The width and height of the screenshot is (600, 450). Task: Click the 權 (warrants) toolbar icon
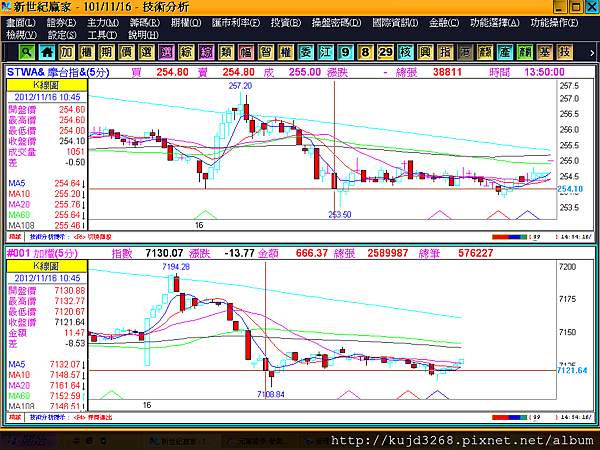[285, 52]
